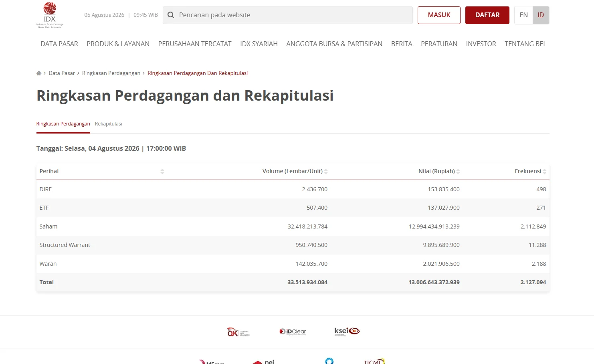Focus the Pencarian pada website search field
The width and height of the screenshot is (594, 364).
[288, 15]
